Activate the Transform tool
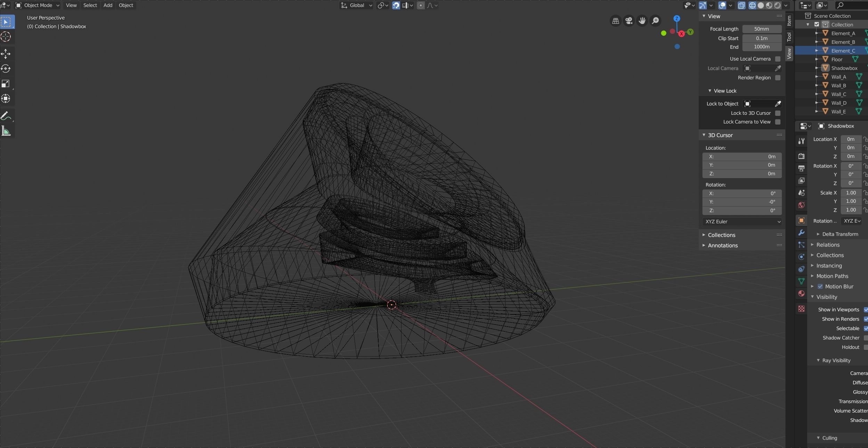Image resolution: width=868 pixels, height=448 pixels. [6, 98]
